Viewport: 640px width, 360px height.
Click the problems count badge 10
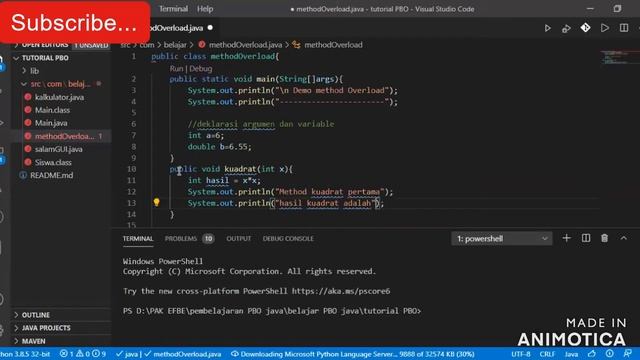[208, 238]
